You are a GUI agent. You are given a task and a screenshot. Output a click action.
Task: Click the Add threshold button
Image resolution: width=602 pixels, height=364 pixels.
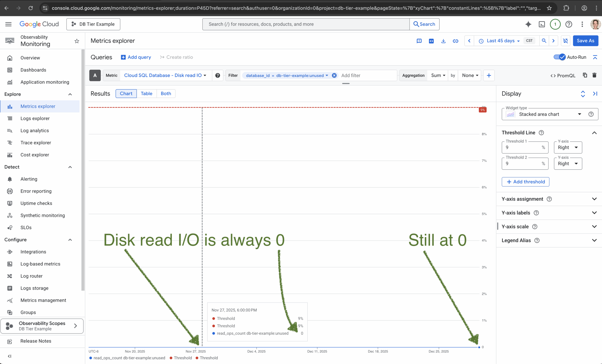525,182
